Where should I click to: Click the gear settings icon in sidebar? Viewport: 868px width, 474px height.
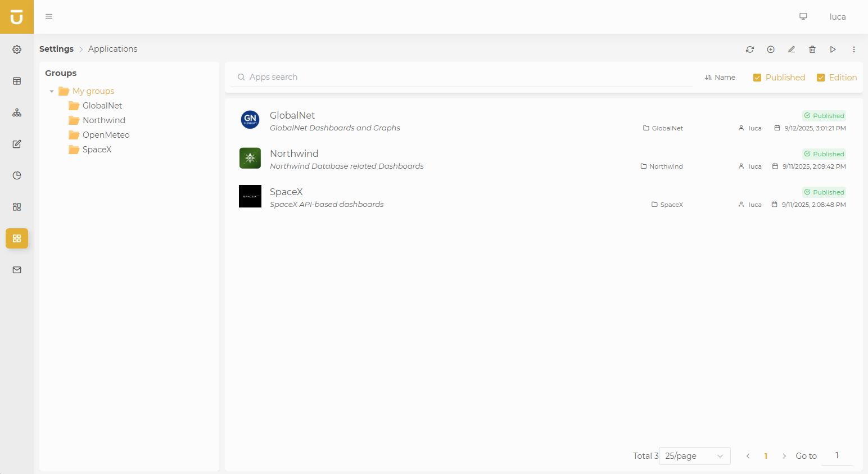17,49
